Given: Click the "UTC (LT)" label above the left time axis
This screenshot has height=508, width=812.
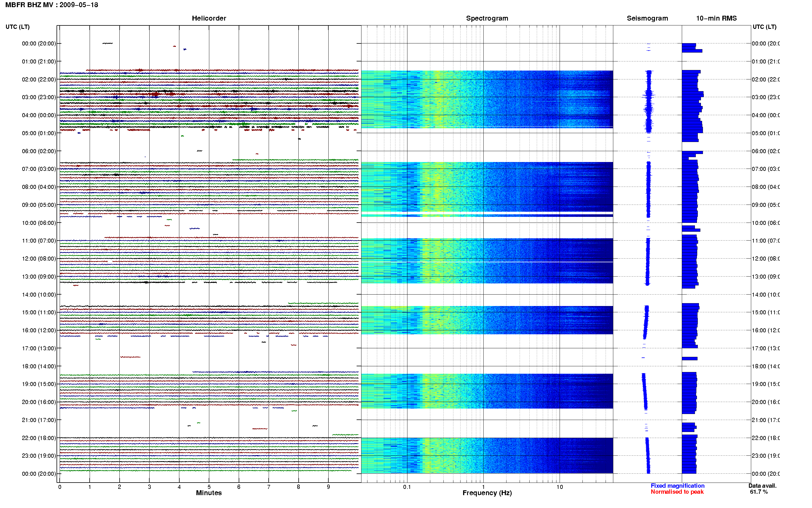Looking at the screenshot, I should [17, 27].
